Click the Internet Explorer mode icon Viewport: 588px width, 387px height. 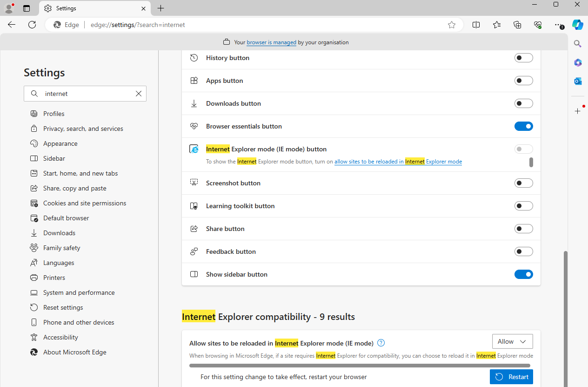(194, 149)
